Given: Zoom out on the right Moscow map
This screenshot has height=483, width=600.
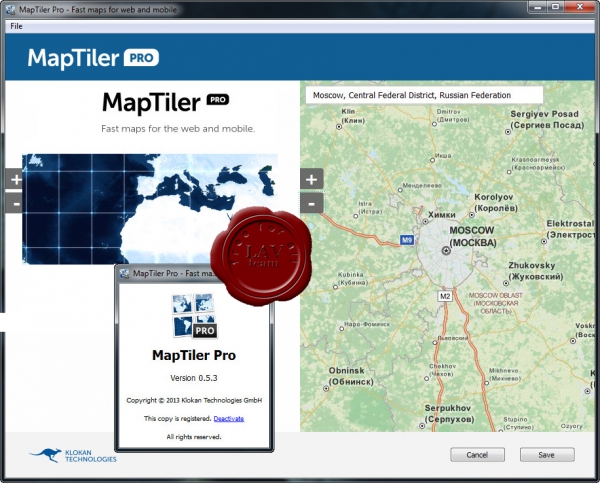Looking at the screenshot, I should click(311, 204).
